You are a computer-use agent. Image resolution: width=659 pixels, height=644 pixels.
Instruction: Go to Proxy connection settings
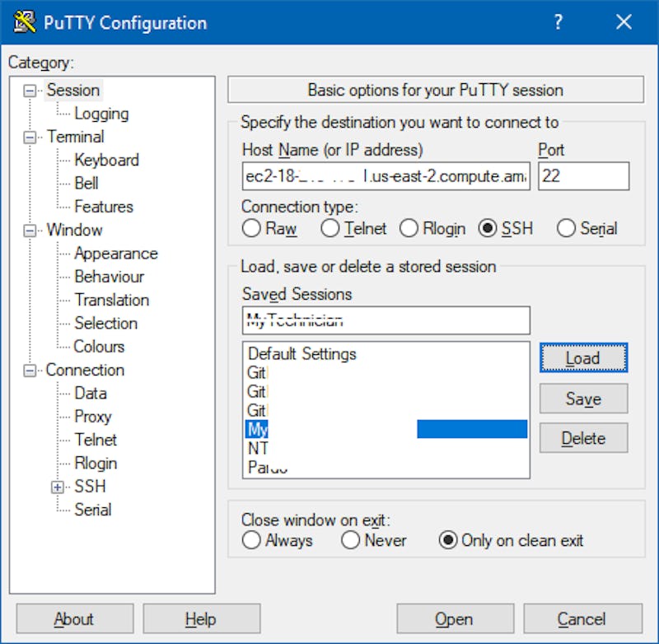coord(92,417)
